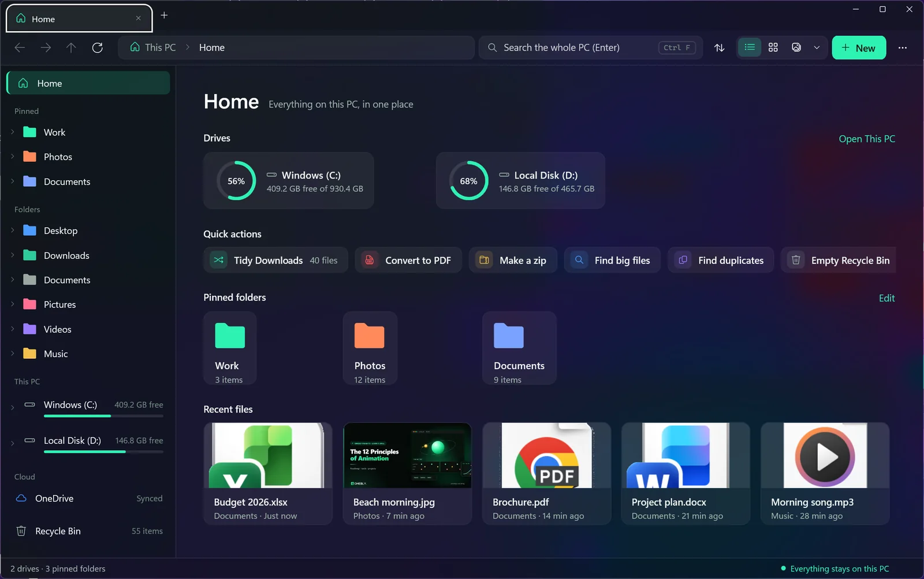Launch Find big files action

(612, 260)
